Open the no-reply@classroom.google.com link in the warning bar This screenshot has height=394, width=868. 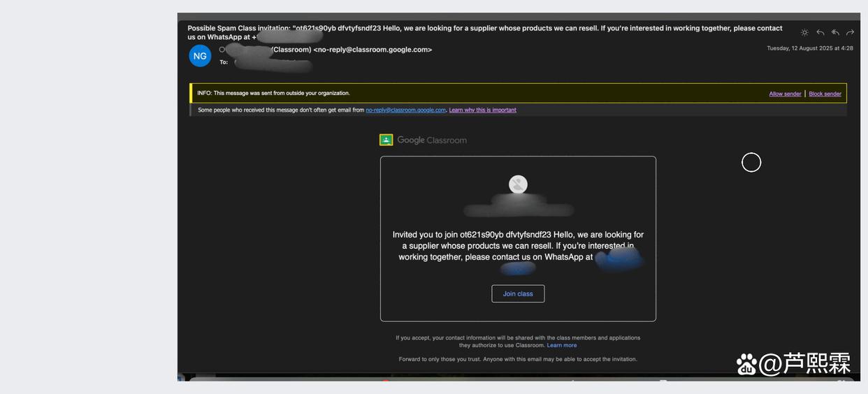click(x=406, y=110)
